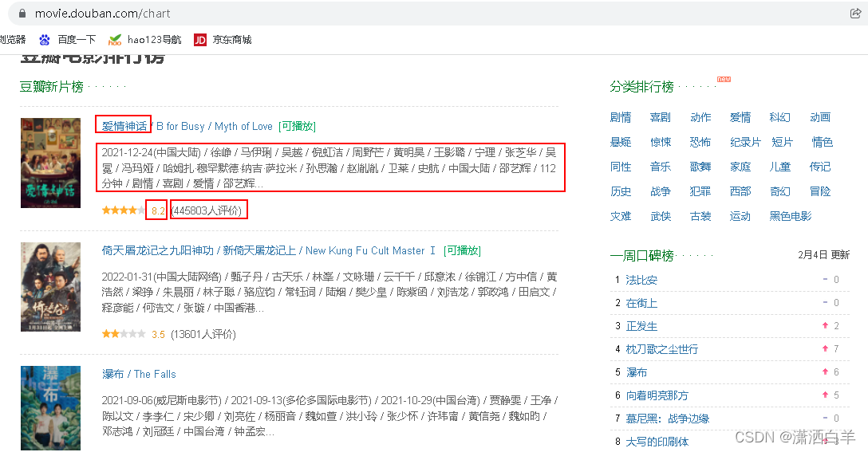Open the 爱情神话 movie title link
The image size is (868, 452).
point(124,126)
